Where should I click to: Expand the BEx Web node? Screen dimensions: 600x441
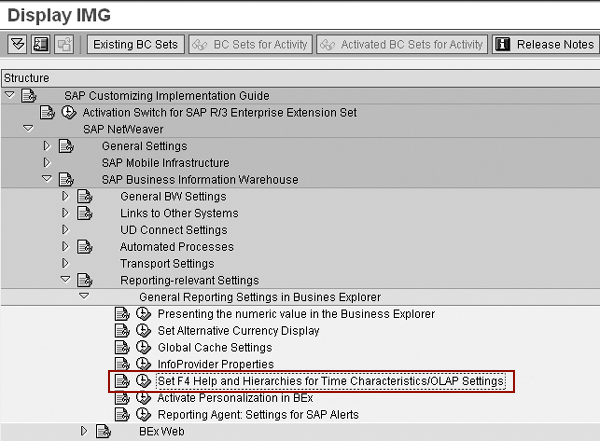click(84, 431)
